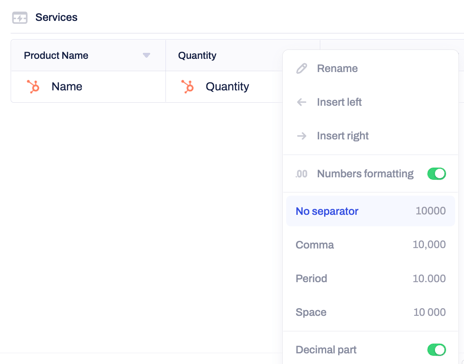The width and height of the screenshot is (464, 364).
Task: Pick the Space separator option
Action: click(x=370, y=312)
